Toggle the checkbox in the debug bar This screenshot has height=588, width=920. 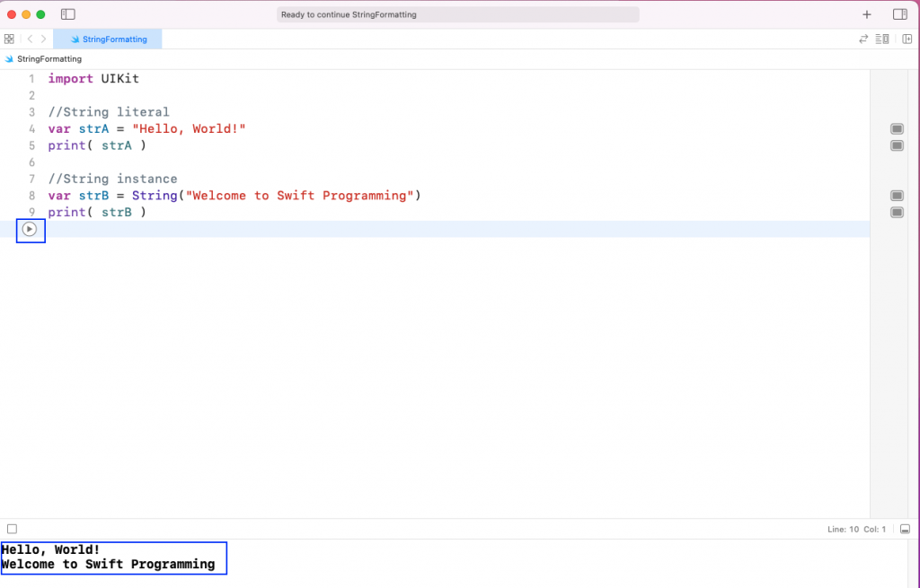coord(12,529)
